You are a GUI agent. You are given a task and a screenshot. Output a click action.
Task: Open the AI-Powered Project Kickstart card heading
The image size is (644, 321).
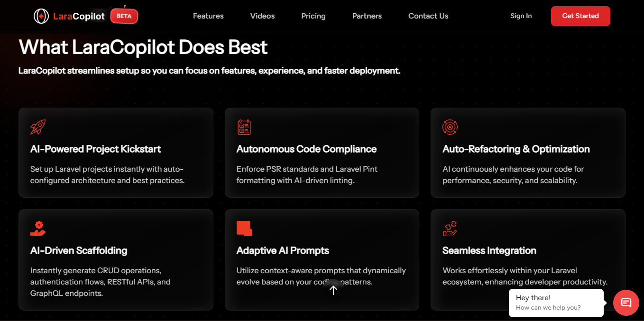tap(96, 149)
